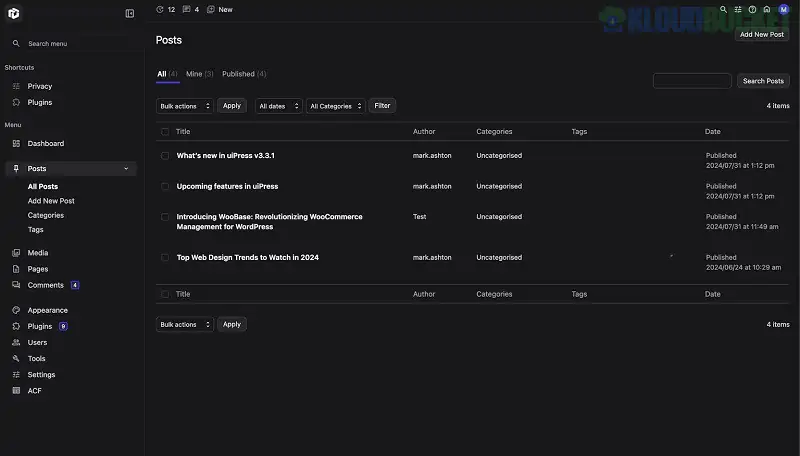Screen dimensions: 800x456
Task: Click the home icon in the top bar
Action: pos(766,9)
